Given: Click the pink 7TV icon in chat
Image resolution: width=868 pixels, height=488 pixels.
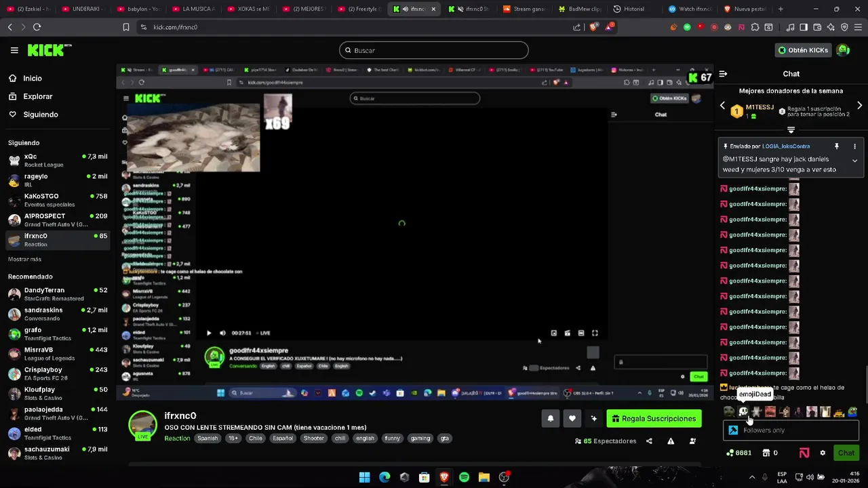Looking at the screenshot, I should tap(804, 453).
